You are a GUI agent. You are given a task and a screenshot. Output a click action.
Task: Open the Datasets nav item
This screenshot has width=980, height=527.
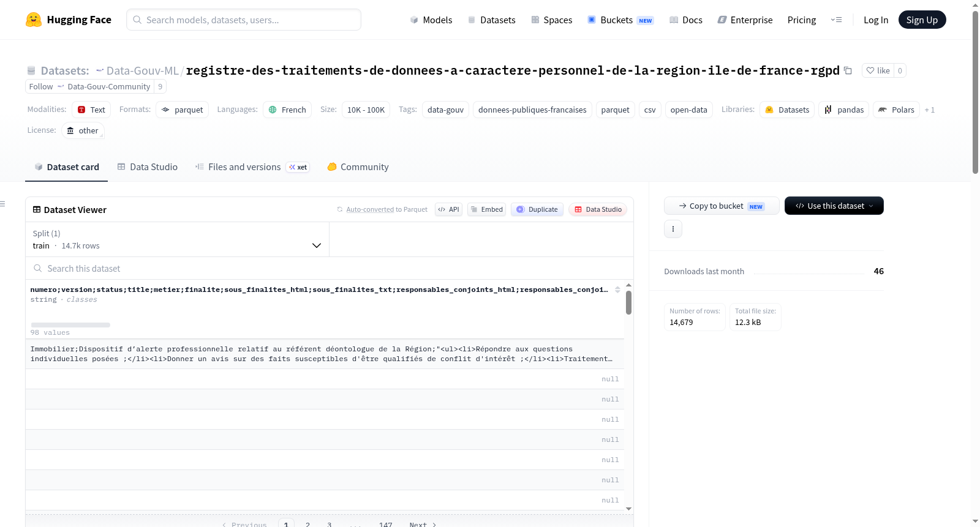pos(491,20)
